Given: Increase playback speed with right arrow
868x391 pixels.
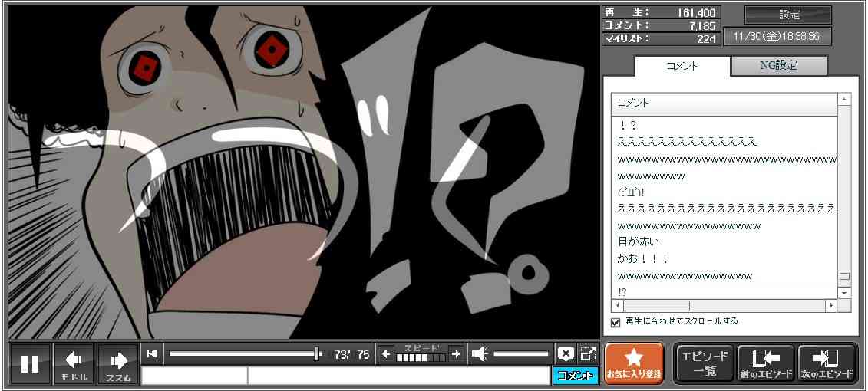Looking at the screenshot, I should pyautogui.click(x=456, y=353).
